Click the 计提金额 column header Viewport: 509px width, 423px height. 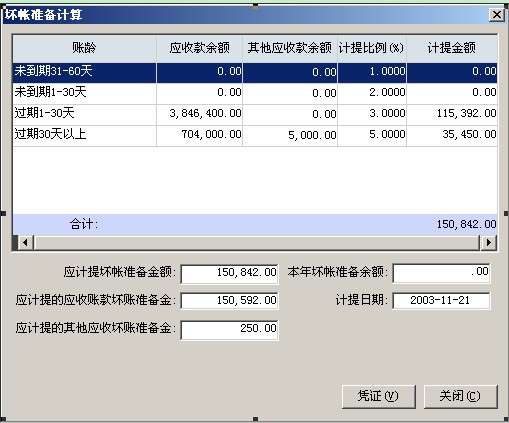coord(452,48)
